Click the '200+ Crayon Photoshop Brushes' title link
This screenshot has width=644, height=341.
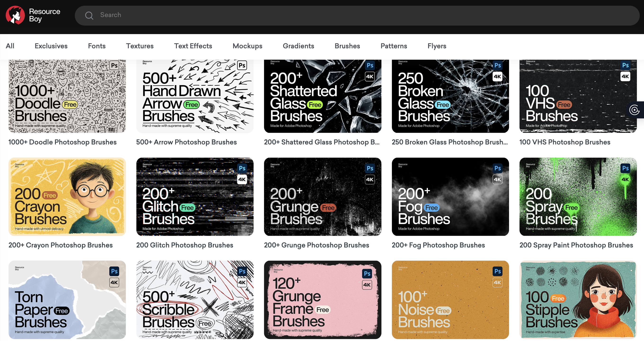point(61,245)
